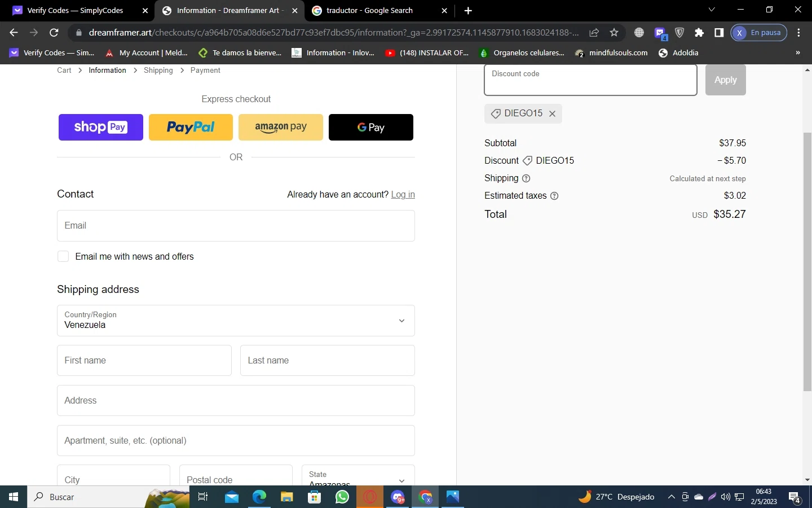Open the Country/Region dropdown

pos(236,321)
